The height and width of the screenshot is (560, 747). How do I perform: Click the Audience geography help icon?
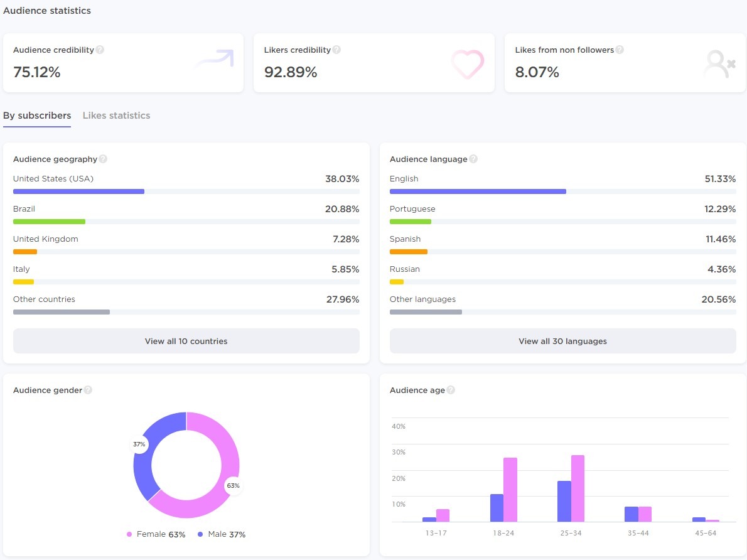pos(104,159)
